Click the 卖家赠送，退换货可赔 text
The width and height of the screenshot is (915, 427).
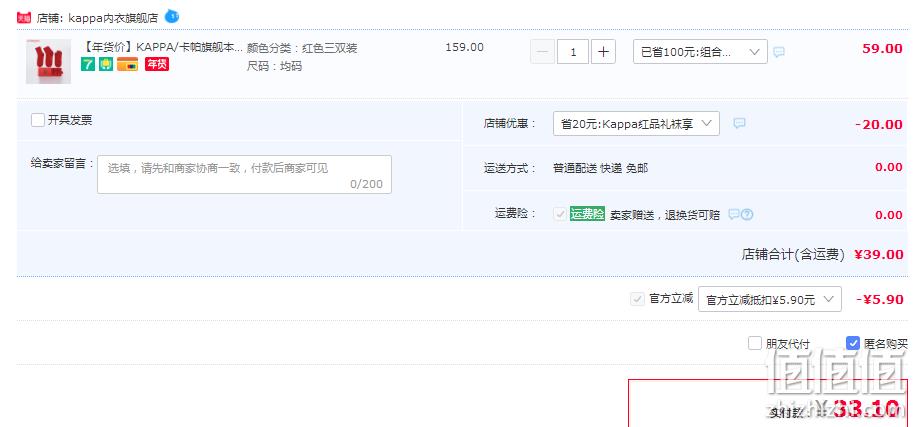coord(665,215)
